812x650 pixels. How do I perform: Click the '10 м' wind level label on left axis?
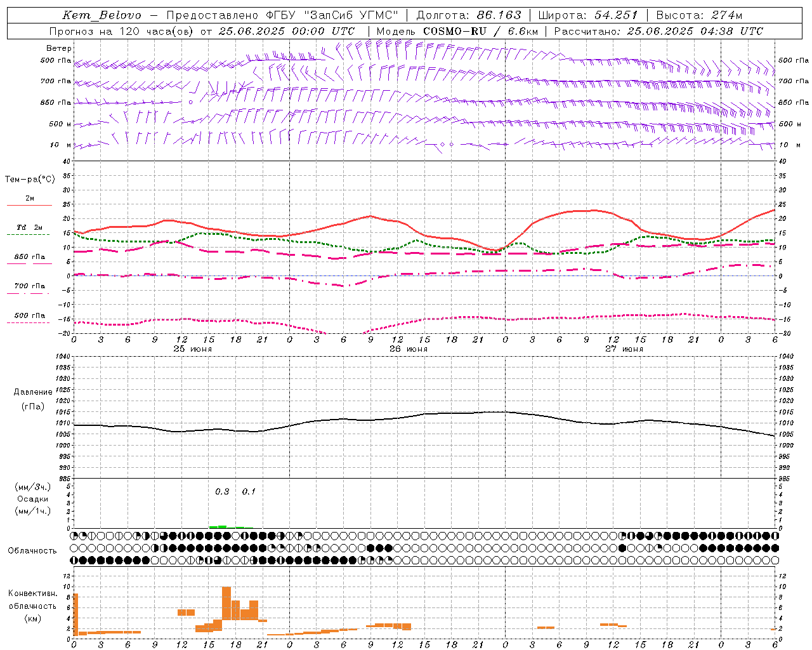(x=61, y=145)
